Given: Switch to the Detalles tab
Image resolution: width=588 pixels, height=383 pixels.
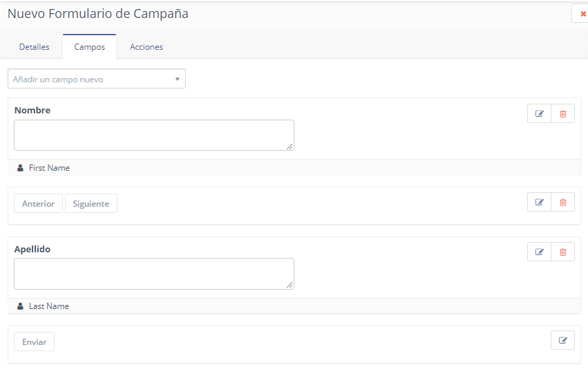Looking at the screenshot, I should 35,47.
